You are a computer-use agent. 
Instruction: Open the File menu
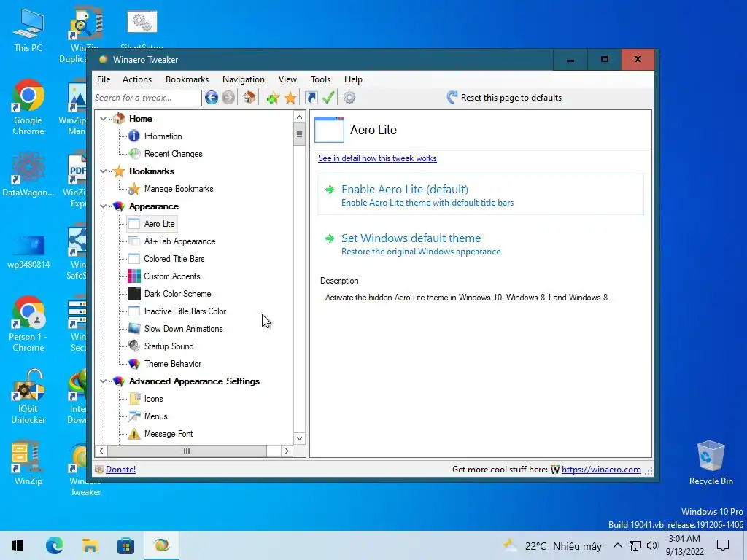click(x=104, y=79)
